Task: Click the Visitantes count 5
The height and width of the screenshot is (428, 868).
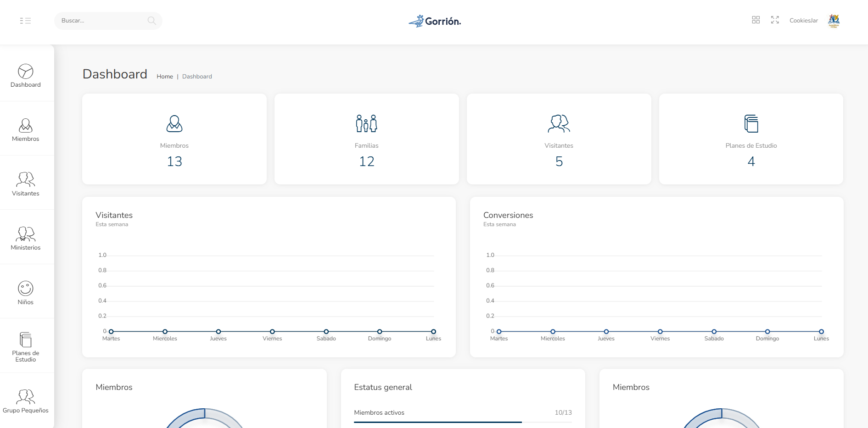Action: click(x=559, y=161)
